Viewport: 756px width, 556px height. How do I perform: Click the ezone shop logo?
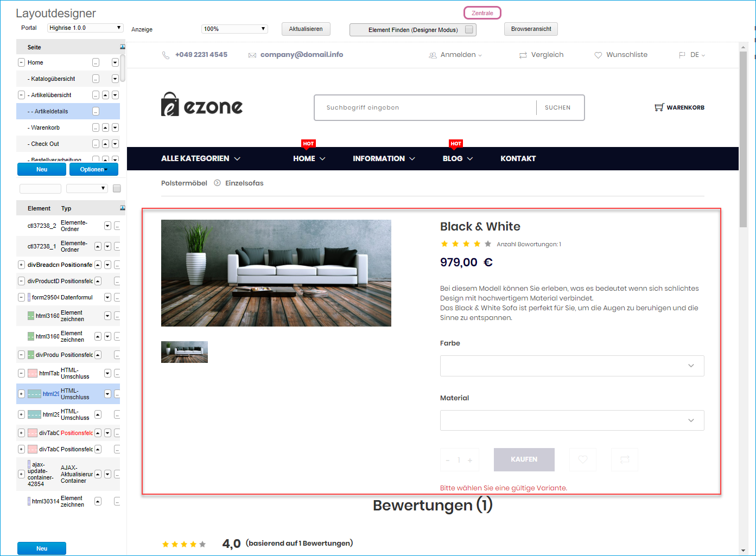[x=202, y=105]
